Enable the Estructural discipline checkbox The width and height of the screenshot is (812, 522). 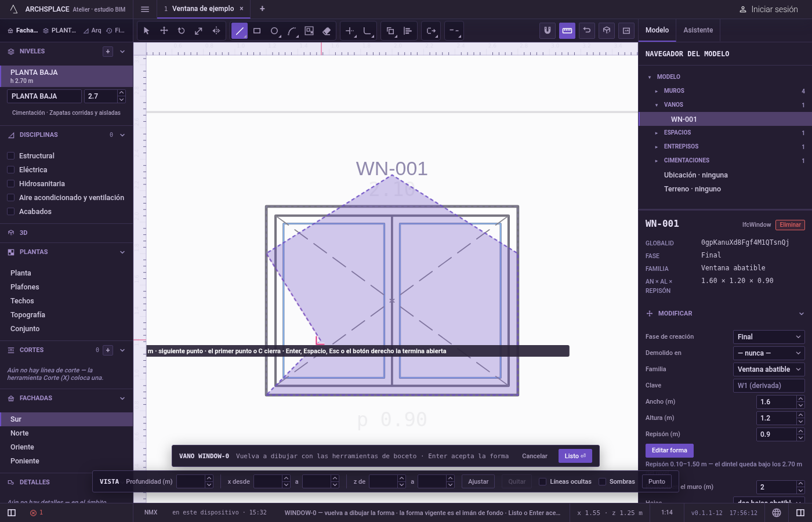[10, 156]
